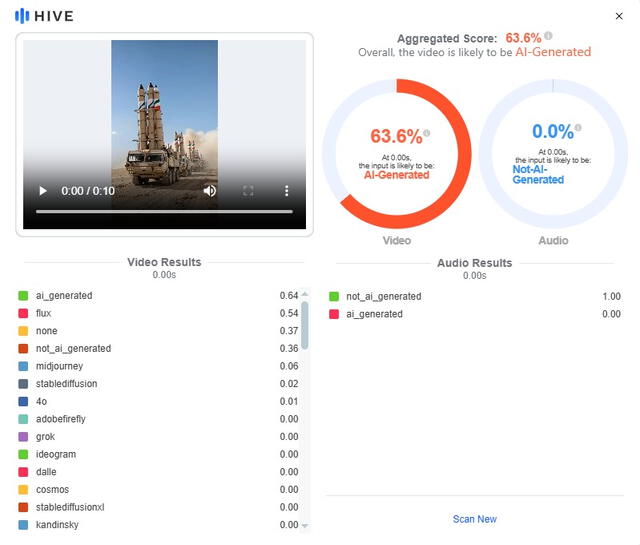This screenshot has height=545, width=640.
Task: Click the 1.00 audio not_ai_generated score
Action: [x=611, y=296]
